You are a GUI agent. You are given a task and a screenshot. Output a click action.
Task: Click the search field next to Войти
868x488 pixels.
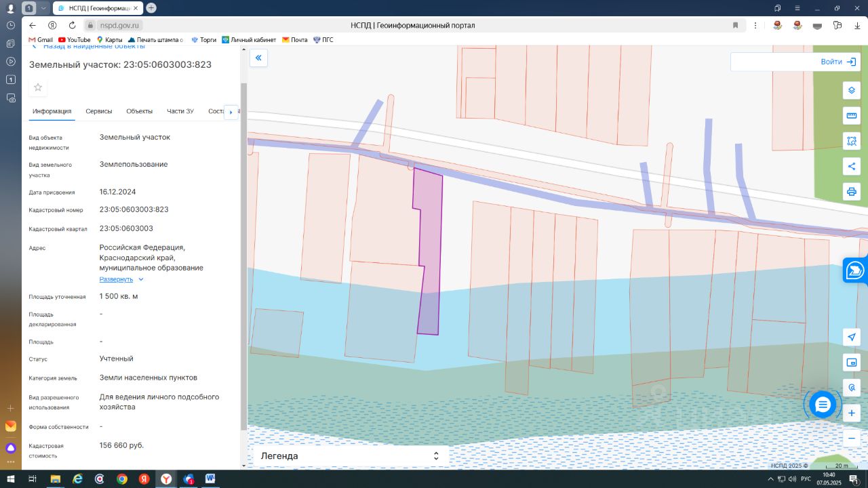point(773,62)
